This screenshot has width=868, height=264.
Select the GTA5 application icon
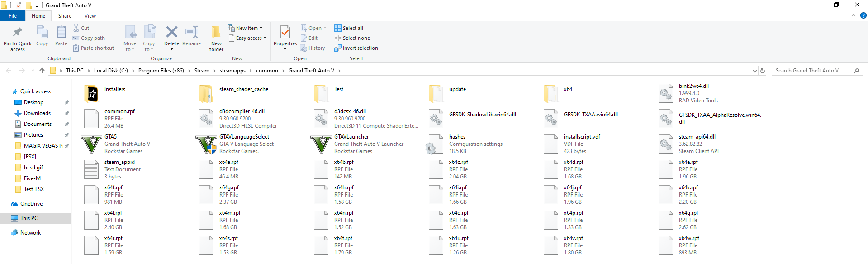click(91, 144)
